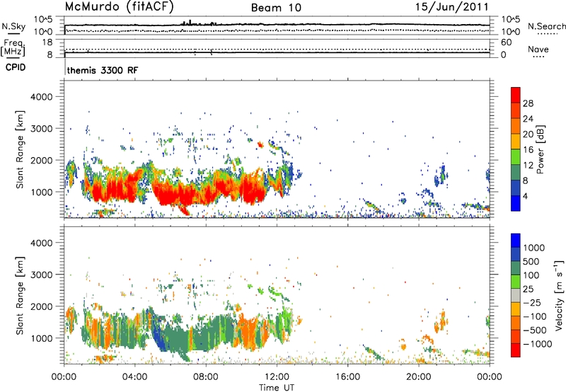Click the 16:00 time tick label

point(347,377)
